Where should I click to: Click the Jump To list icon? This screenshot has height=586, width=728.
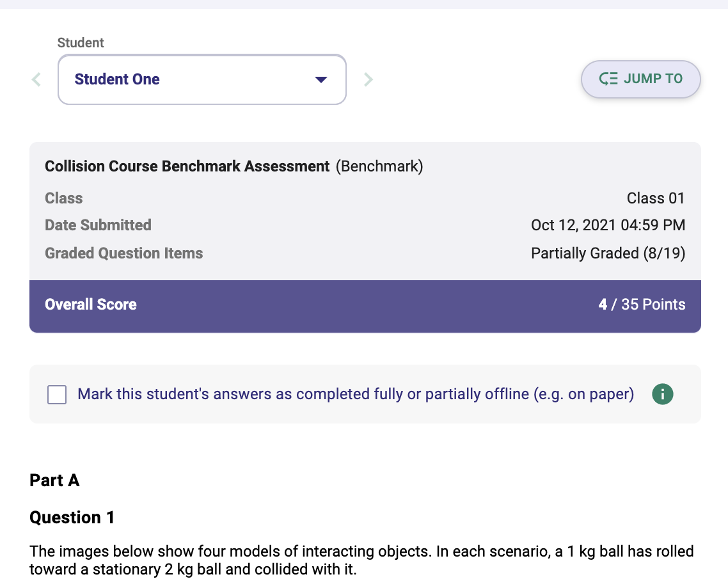608,79
